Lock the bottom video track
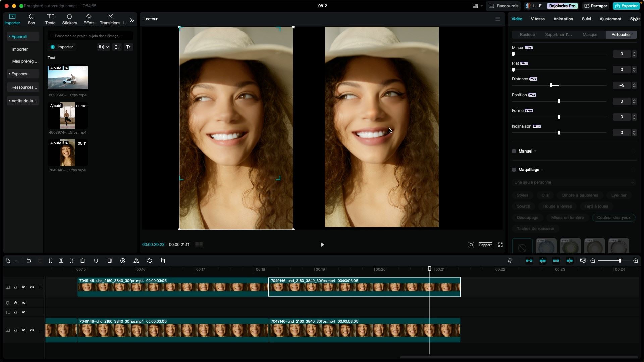The image size is (644, 362). coord(16,330)
